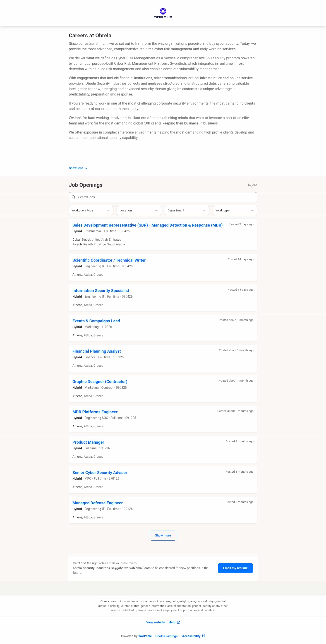Open Product Manager job
The image size is (326, 644).
pyautogui.click(x=88, y=442)
